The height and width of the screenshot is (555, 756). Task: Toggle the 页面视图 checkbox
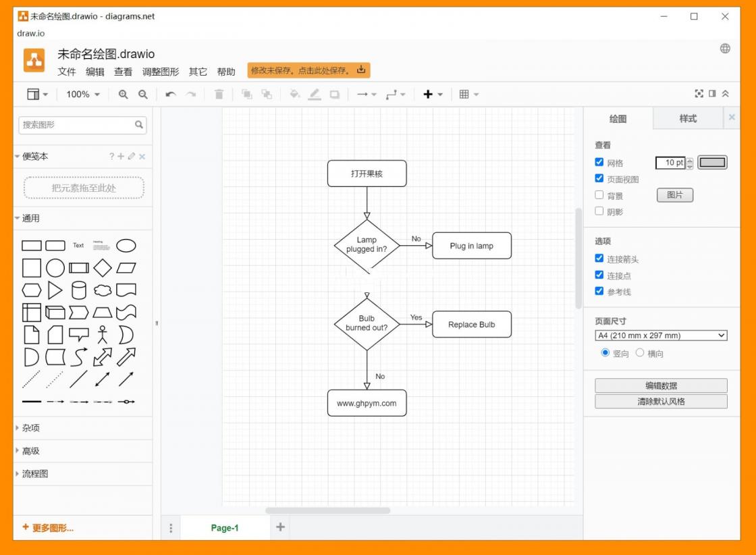599,178
